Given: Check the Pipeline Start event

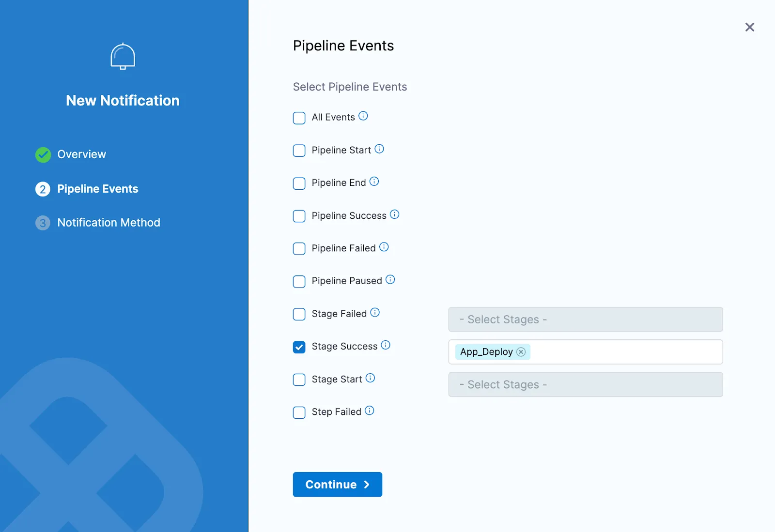Looking at the screenshot, I should coord(299,151).
